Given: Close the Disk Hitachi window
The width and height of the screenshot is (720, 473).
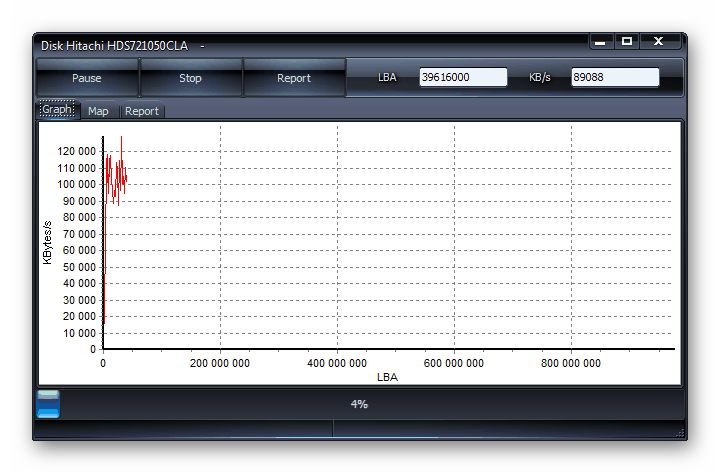Looking at the screenshot, I should [x=659, y=42].
